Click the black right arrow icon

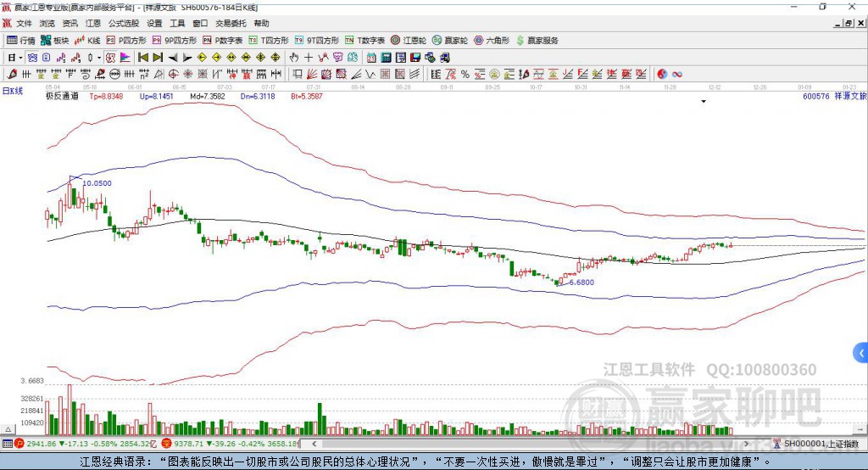pos(187,57)
